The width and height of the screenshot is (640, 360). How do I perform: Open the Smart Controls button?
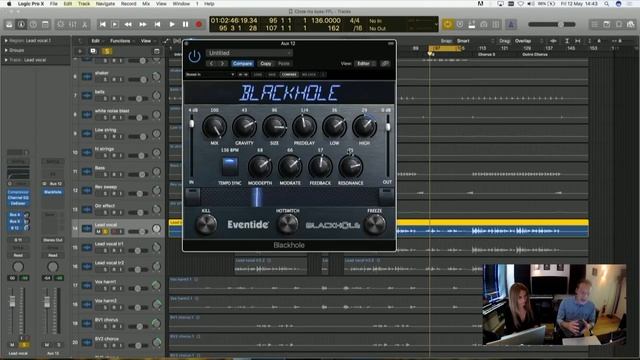[x=60, y=25]
